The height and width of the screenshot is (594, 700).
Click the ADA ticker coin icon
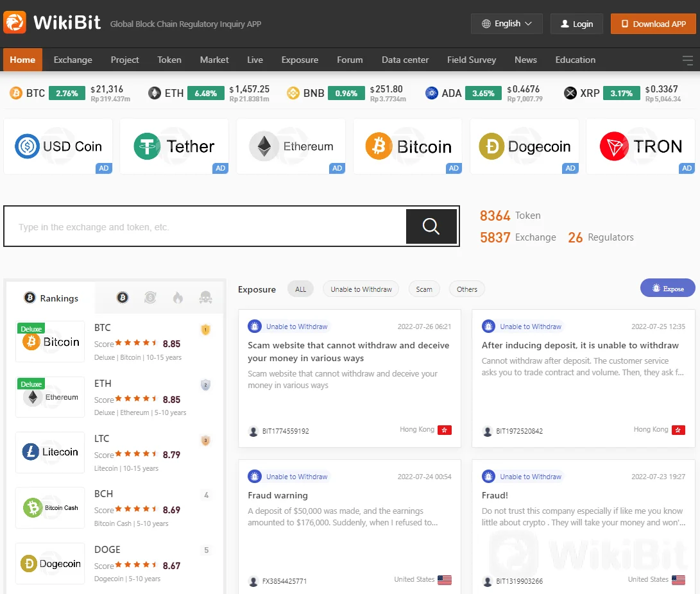point(432,93)
